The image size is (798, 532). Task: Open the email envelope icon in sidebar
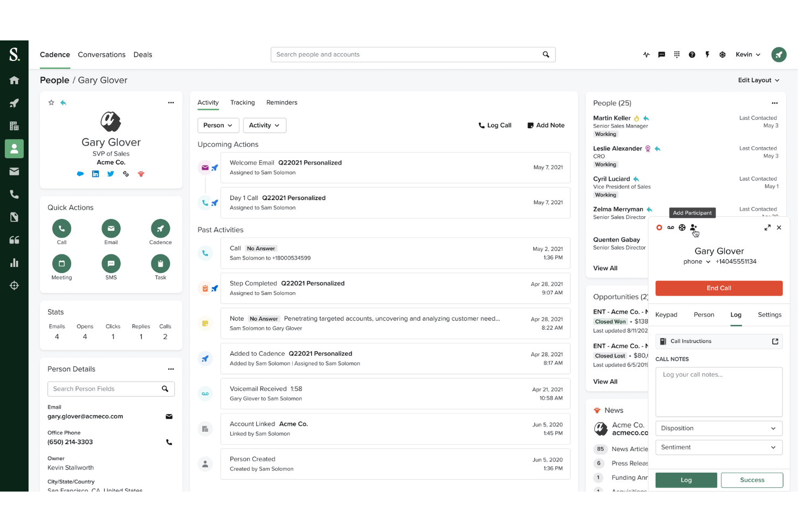(14, 171)
